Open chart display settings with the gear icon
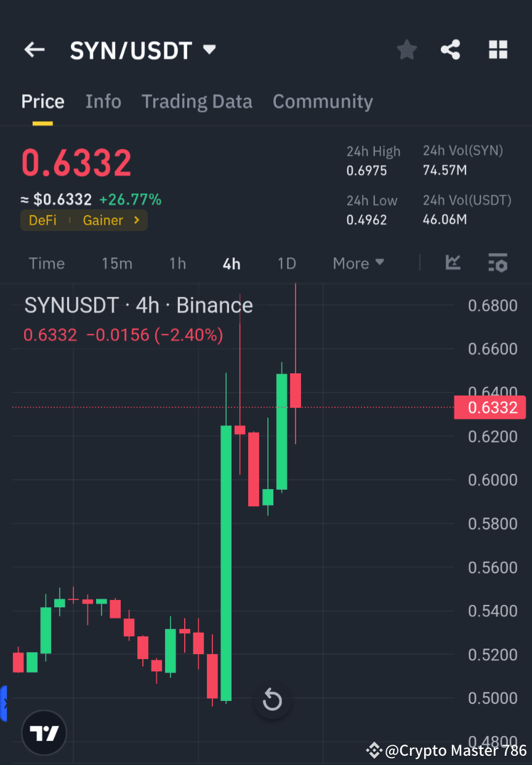532x765 pixels. coord(498,263)
